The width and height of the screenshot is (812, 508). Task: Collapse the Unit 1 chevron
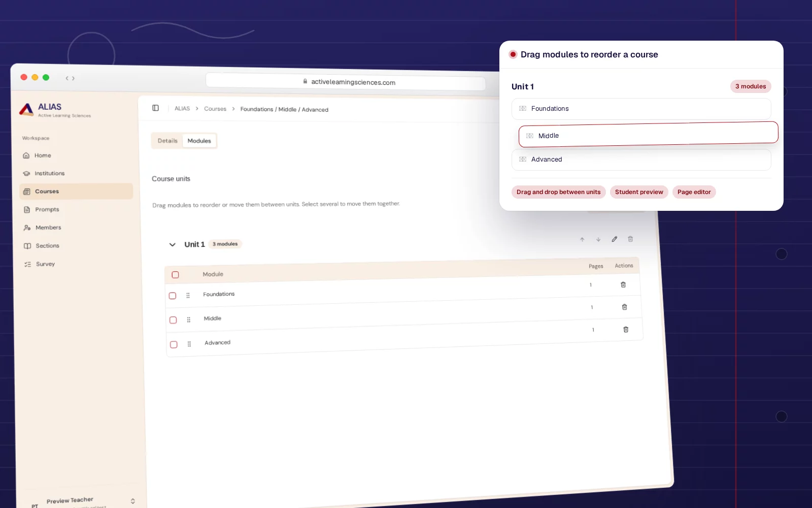[173, 245]
